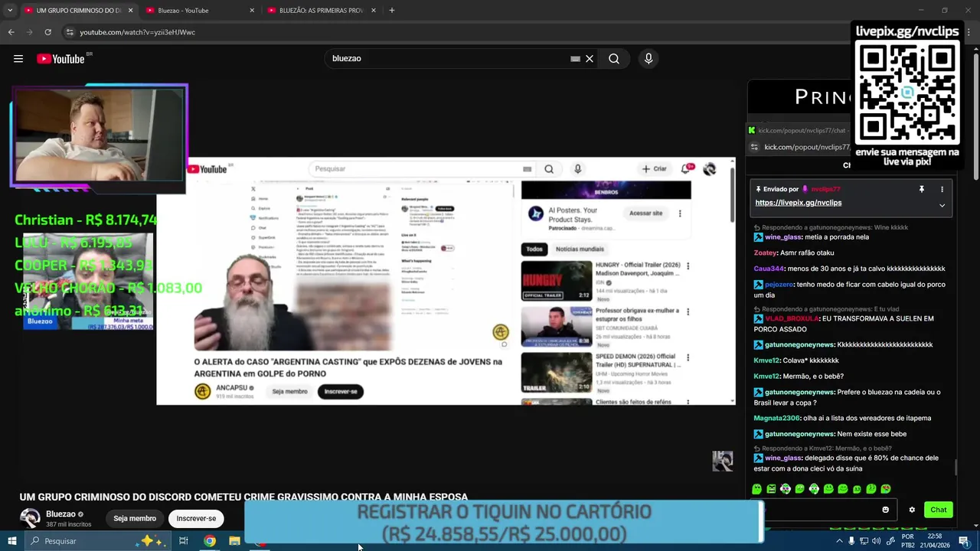Open the account avatar in embedded YouTube
This screenshot has width=980, height=551.
(710, 169)
